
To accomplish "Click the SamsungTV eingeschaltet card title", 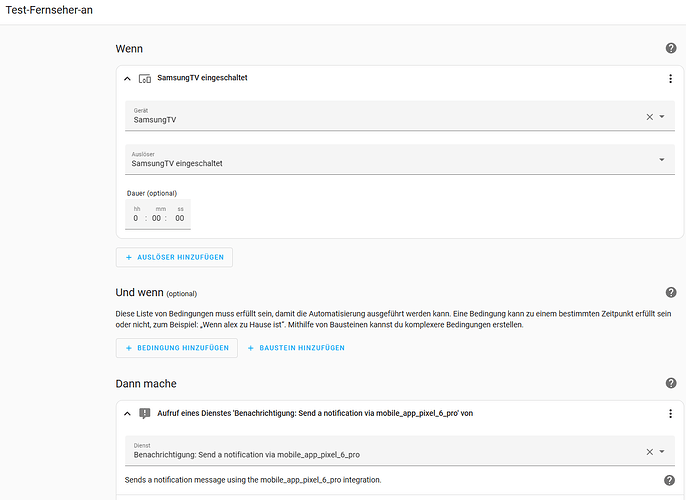I will pos(203,78).
